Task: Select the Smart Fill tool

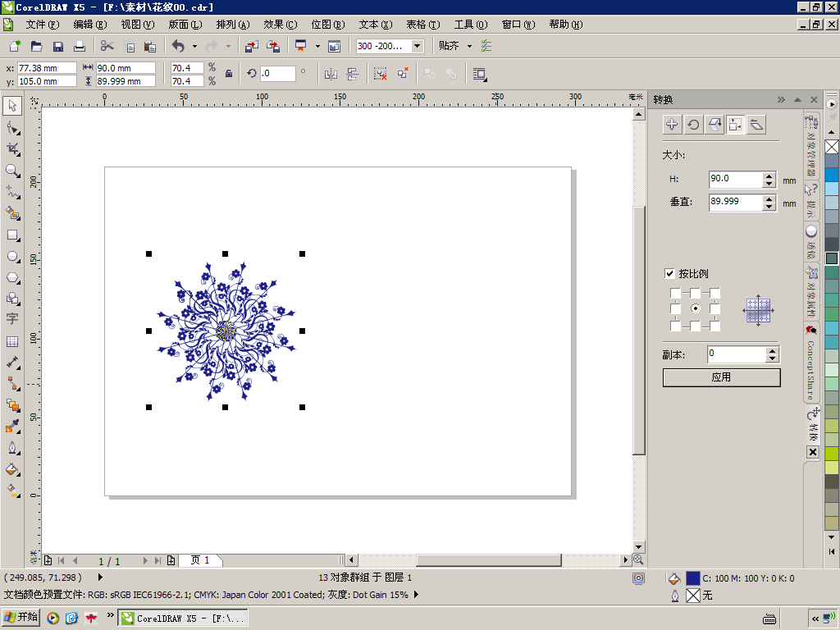Action: [12, 213]
